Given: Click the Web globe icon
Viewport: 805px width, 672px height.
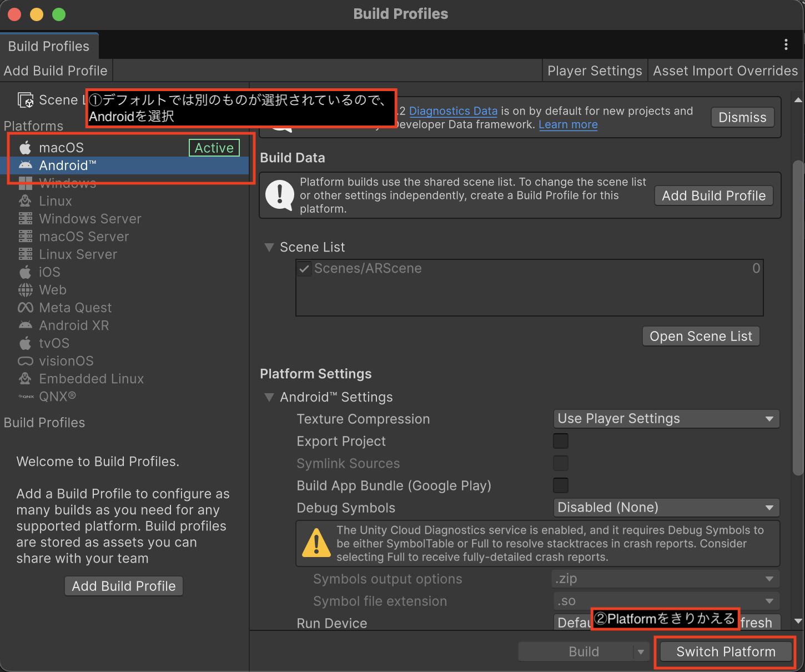Looking at the screenshot, I should [26, 290].
